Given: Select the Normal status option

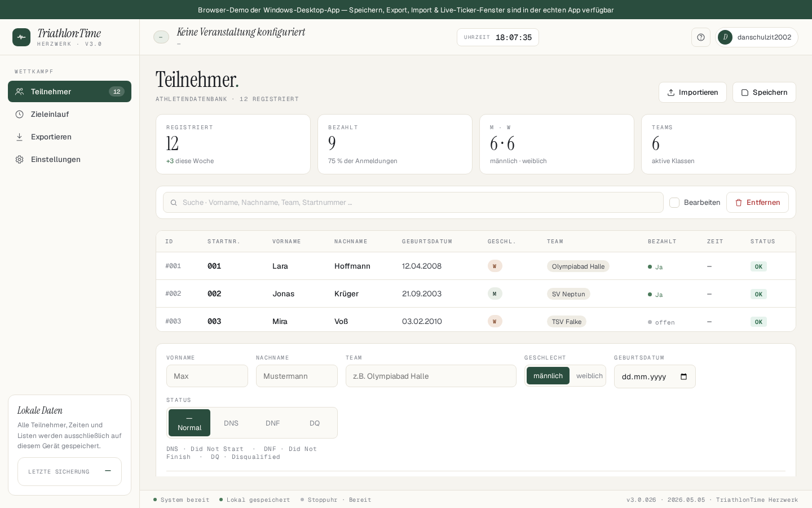Looking at the screenshot, I should (189, 423).
